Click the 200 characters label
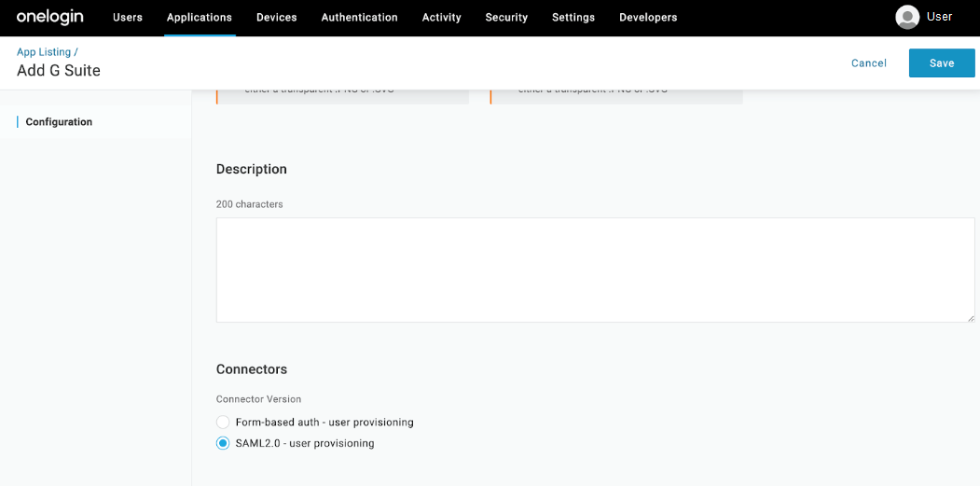Image resolution: width=980 pixels, height=486 pixels. pos(249,204)
